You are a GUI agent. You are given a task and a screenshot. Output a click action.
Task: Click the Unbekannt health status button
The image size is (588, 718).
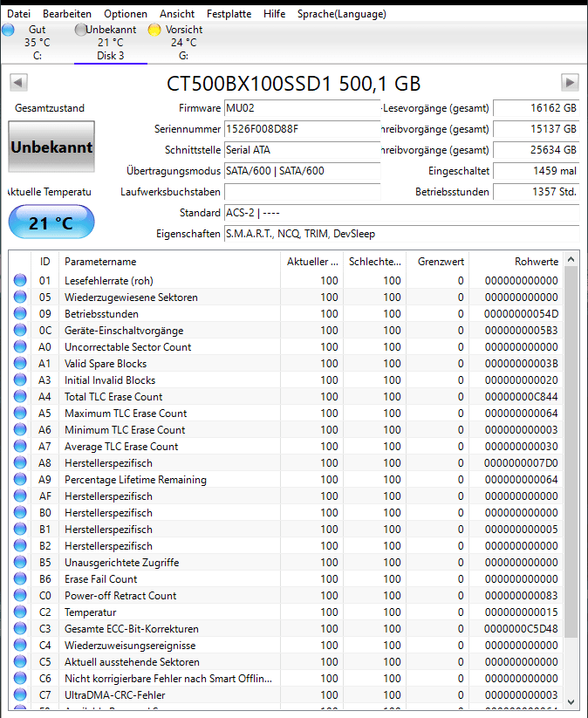pyautogui.click(x=51, y=147)
